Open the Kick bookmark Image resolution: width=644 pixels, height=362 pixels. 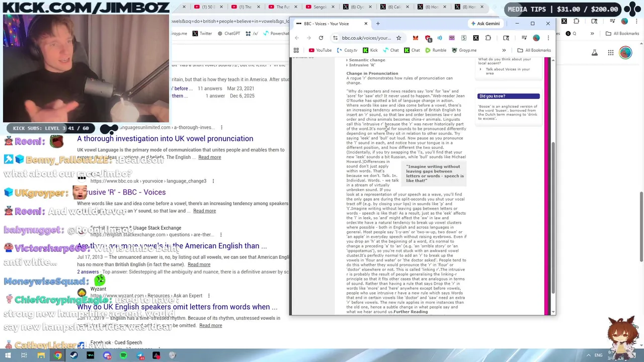click(370, 50)
